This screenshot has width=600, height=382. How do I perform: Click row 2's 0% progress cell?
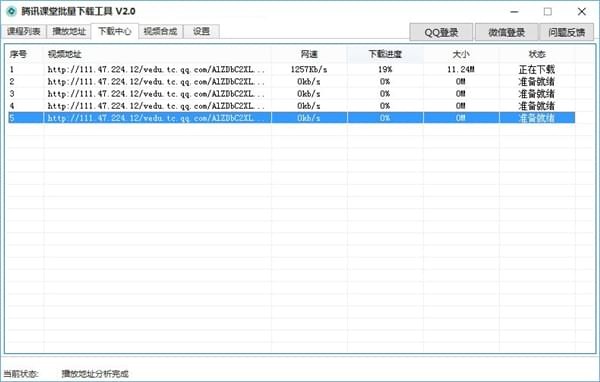point(385,82)
